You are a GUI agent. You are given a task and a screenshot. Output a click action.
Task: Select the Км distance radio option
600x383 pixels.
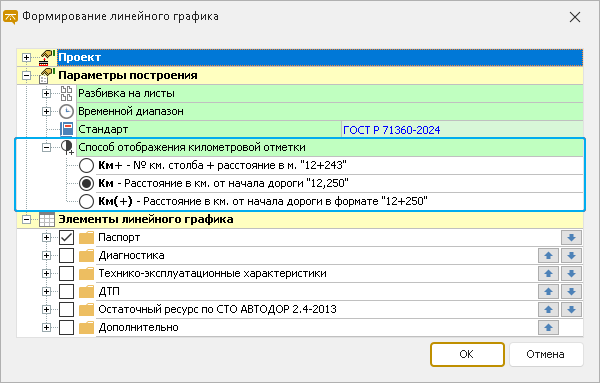[86, 184]
